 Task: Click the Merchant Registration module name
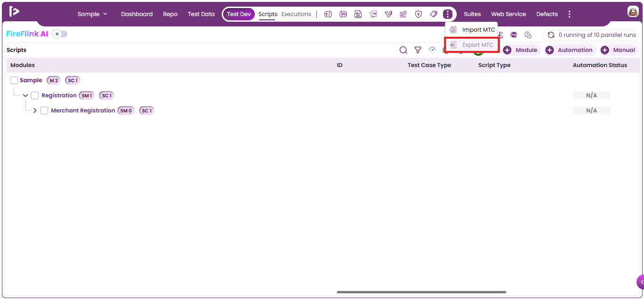[83, 111]
